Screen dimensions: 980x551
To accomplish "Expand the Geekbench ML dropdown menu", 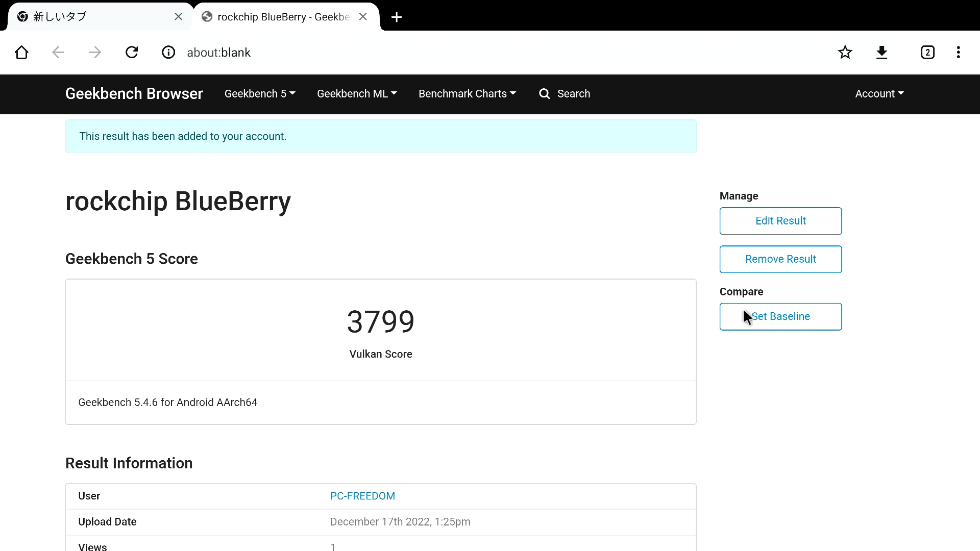I will click(x=357, y=94).
